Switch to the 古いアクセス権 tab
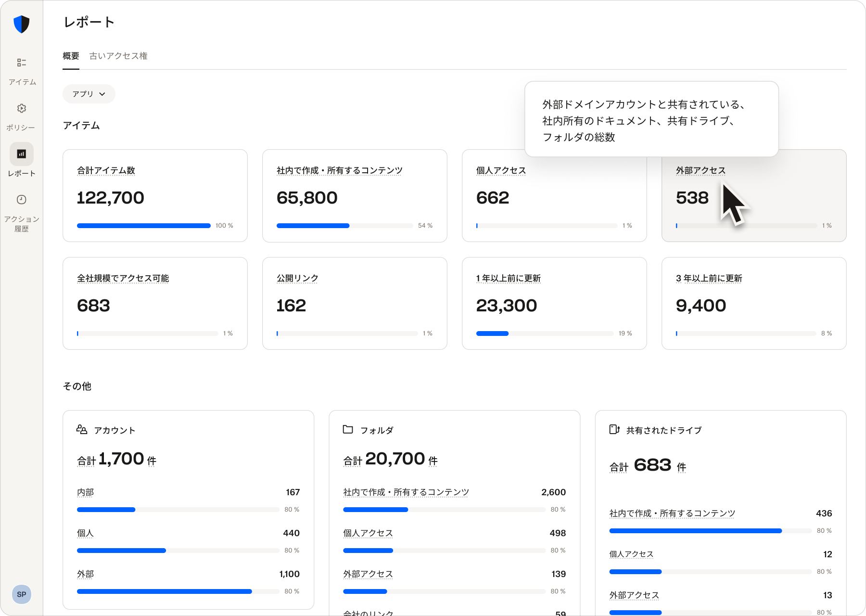Image resolution: width=866 pixels, height=616 pixels. coord(118,56)
